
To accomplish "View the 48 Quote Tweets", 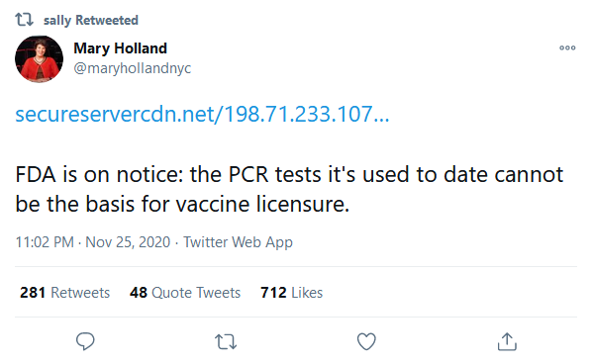I will [185, 293].
